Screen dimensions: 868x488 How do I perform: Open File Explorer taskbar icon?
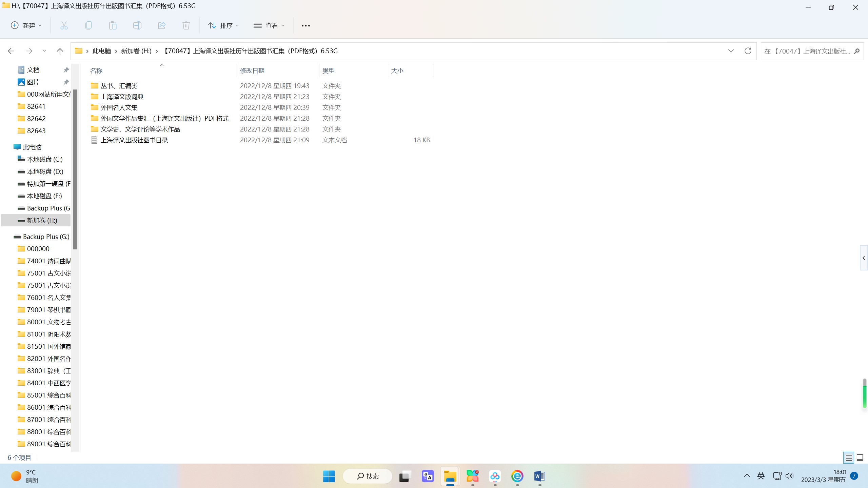(450, 476)
